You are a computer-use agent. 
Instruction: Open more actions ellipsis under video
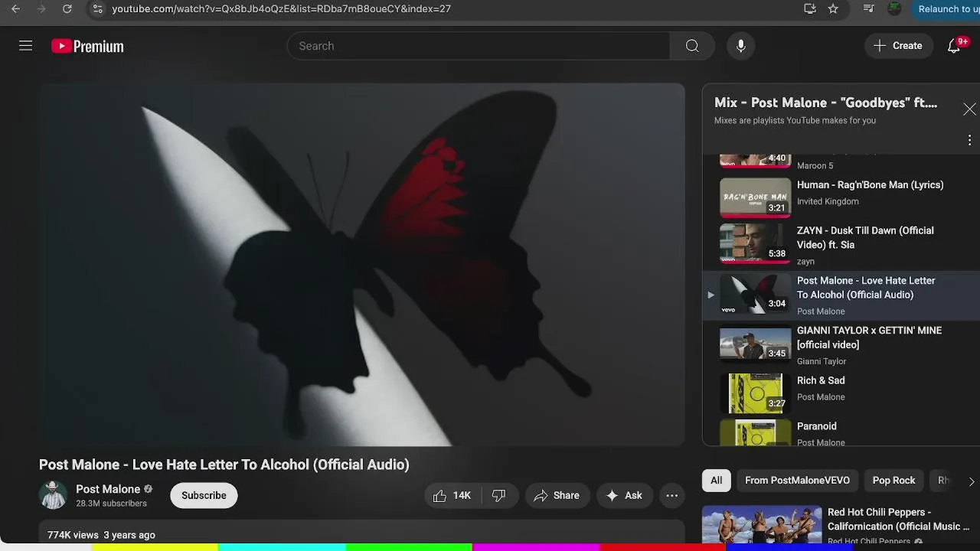(671, 496)
